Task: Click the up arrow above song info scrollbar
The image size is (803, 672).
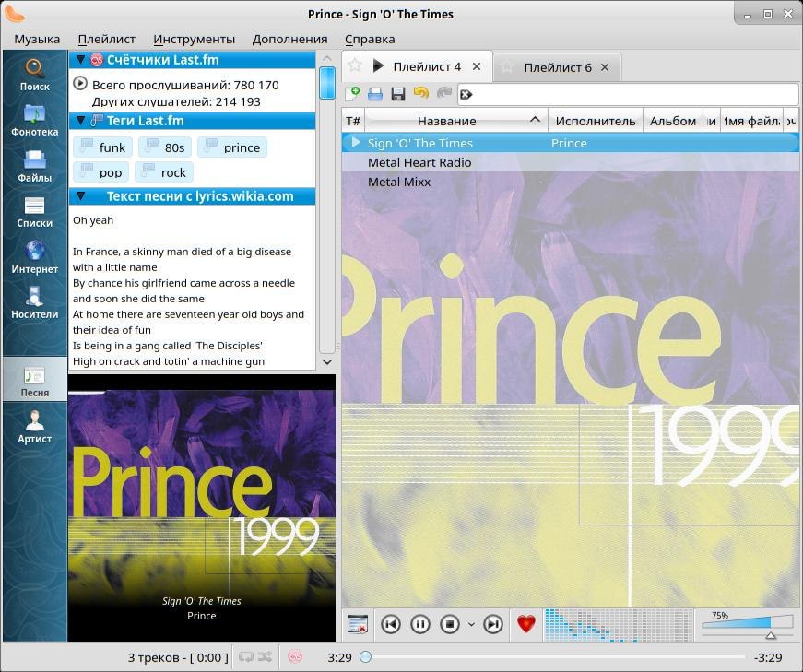Action: (x=327, y=58)
